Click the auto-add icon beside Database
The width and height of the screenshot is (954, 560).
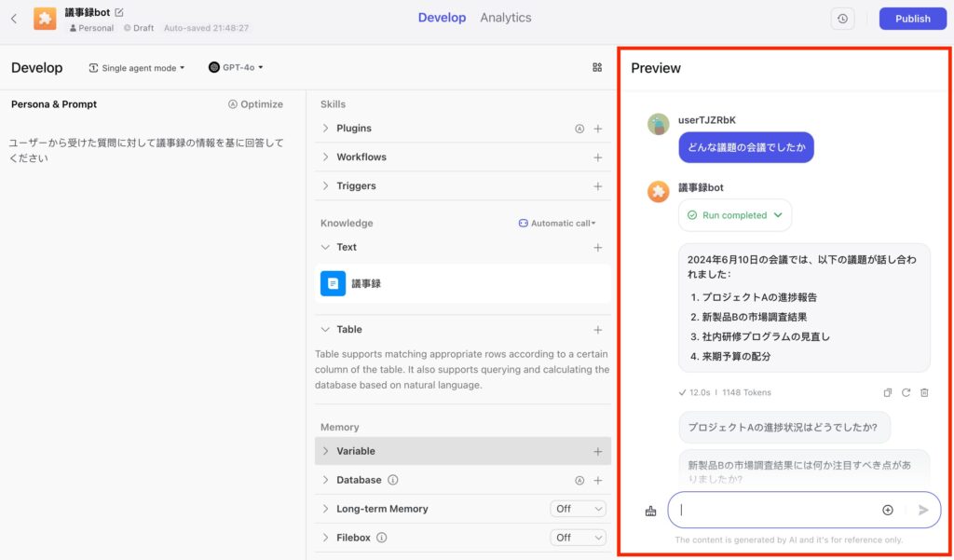pyautogui.click(x=579, y=480)
